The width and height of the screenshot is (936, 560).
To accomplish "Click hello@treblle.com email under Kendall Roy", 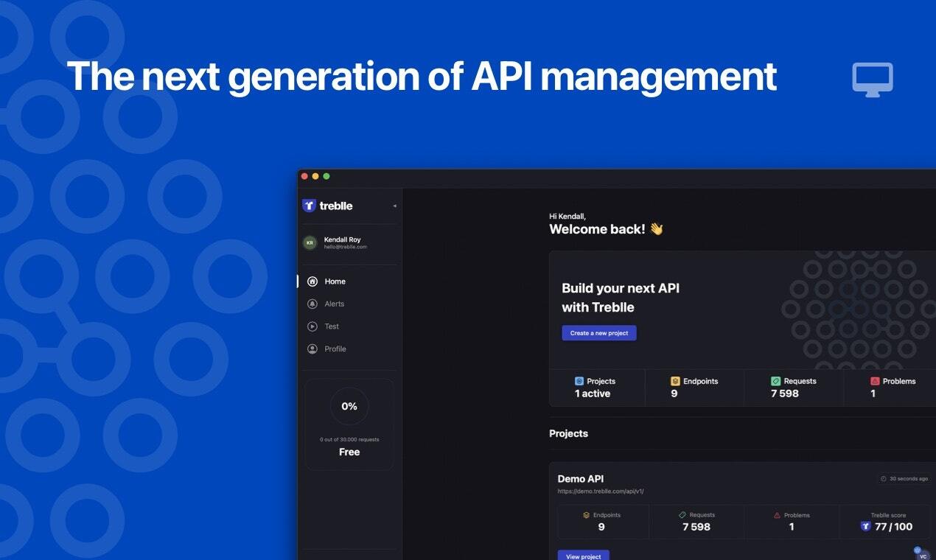I will (346, 247).
